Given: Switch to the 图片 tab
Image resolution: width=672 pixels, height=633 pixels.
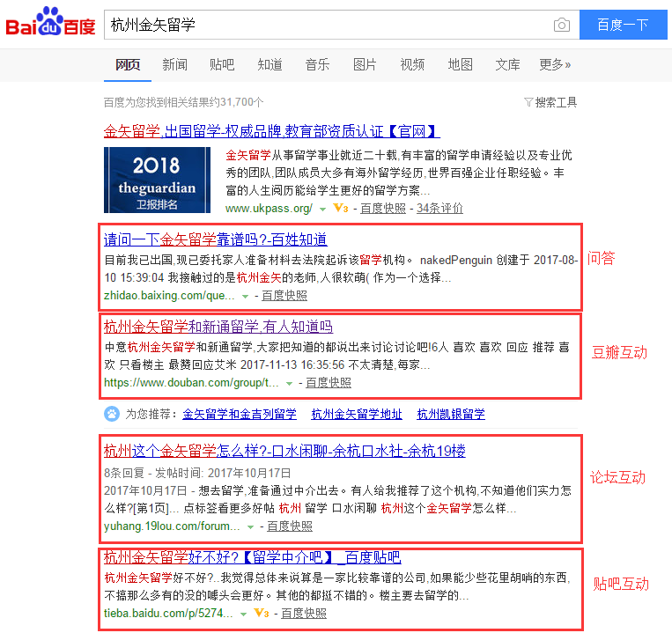Looking at the screenshot, I should [365, 64].
